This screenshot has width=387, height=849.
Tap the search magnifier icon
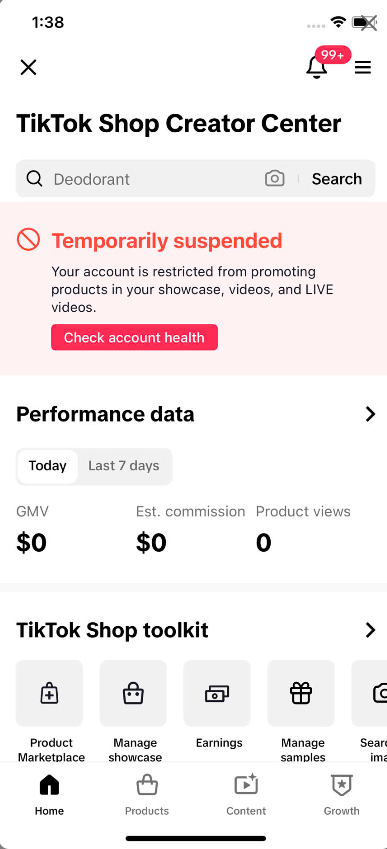pos(34,179)
